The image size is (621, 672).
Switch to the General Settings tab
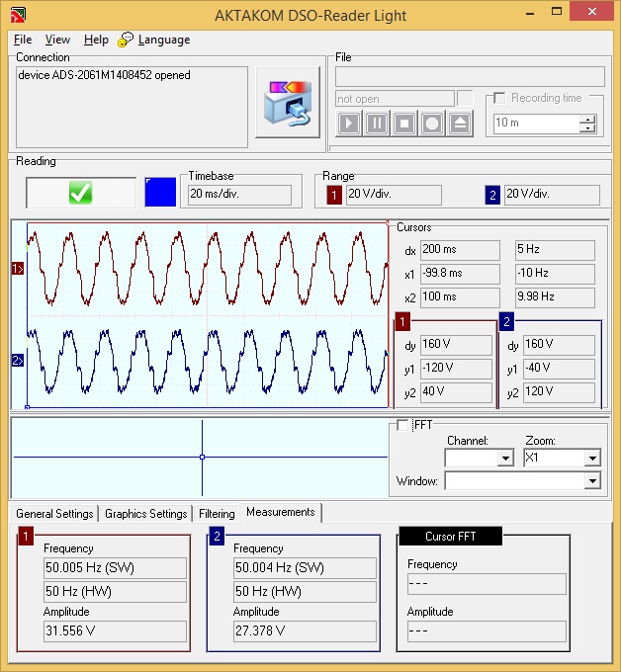point(54,514)
